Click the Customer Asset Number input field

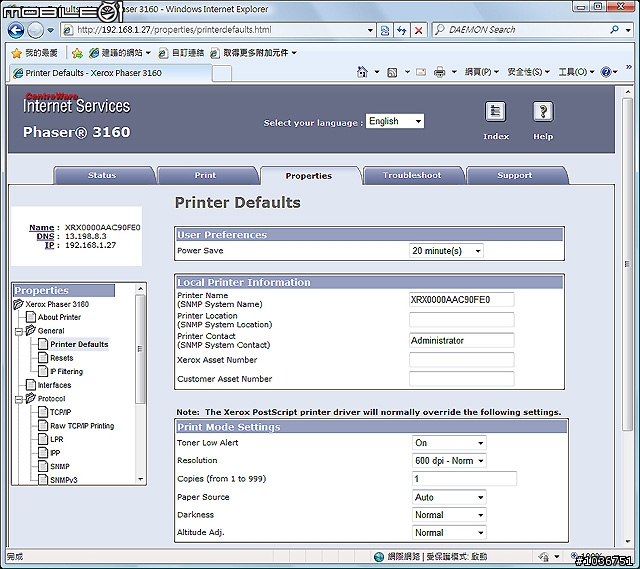click(x=461, y=379)
